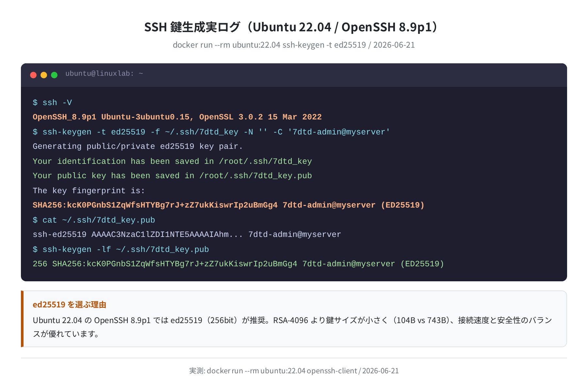Click the '$ cat ~/.ssh/7dtd_key.pub' command

pyautogui.click(x=94, y=220)
